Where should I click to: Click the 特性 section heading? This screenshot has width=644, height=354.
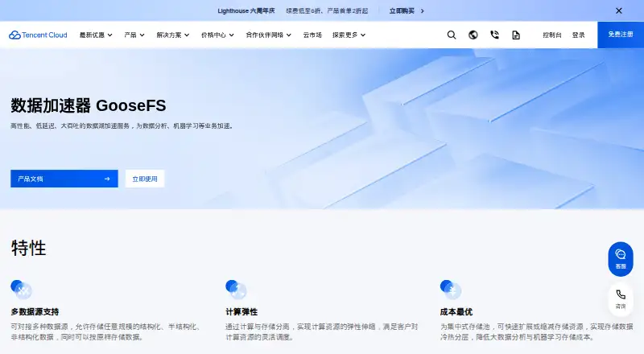tap(28, 248)
